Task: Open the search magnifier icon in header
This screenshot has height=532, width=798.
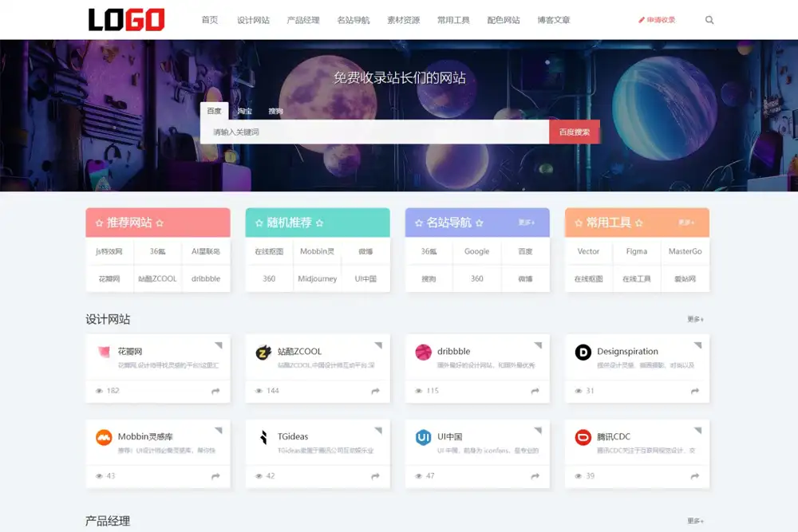Action: pyautogui.click(x=709, y=20)
